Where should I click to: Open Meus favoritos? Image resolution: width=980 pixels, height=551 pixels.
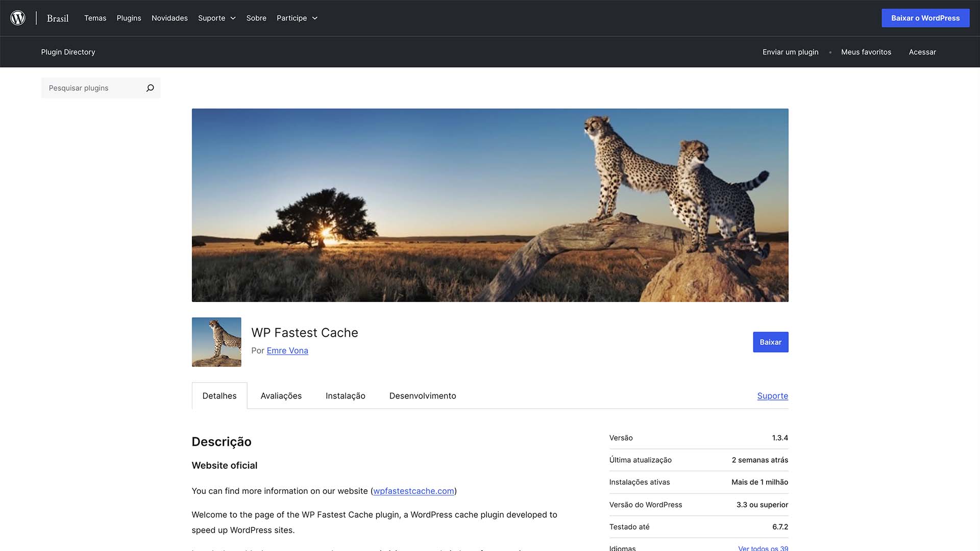point(866,52)
